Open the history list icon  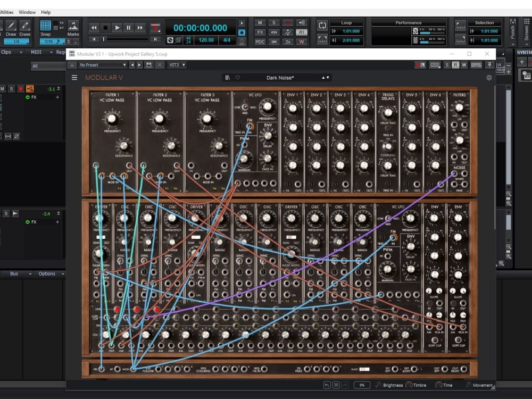336,385
